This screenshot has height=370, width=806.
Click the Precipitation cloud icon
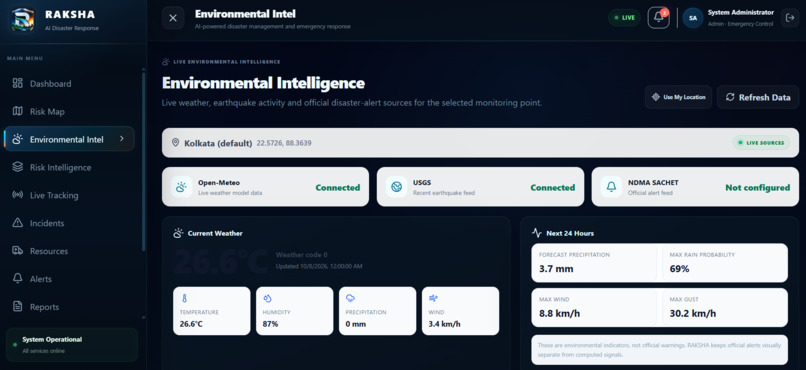coord(350,298)
